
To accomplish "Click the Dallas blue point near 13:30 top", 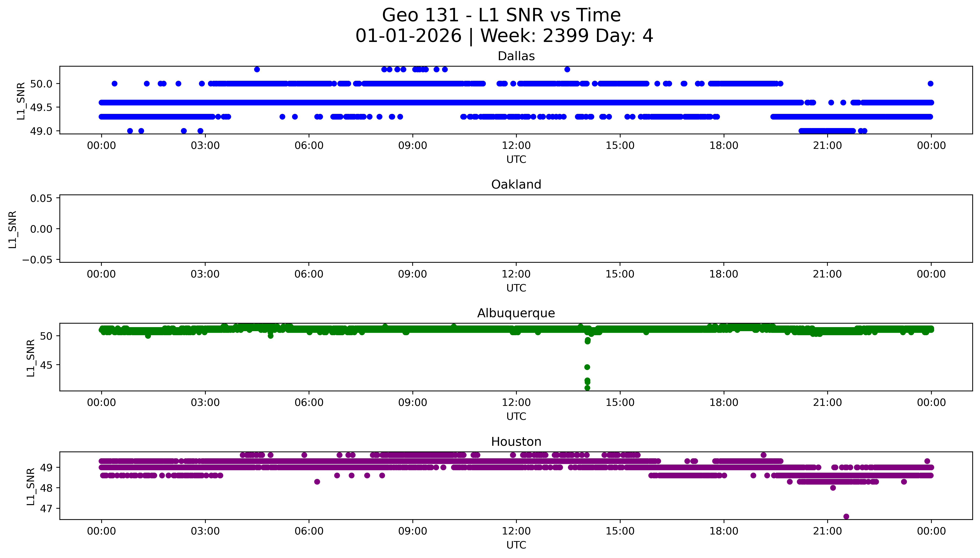I will coord(567,69).
